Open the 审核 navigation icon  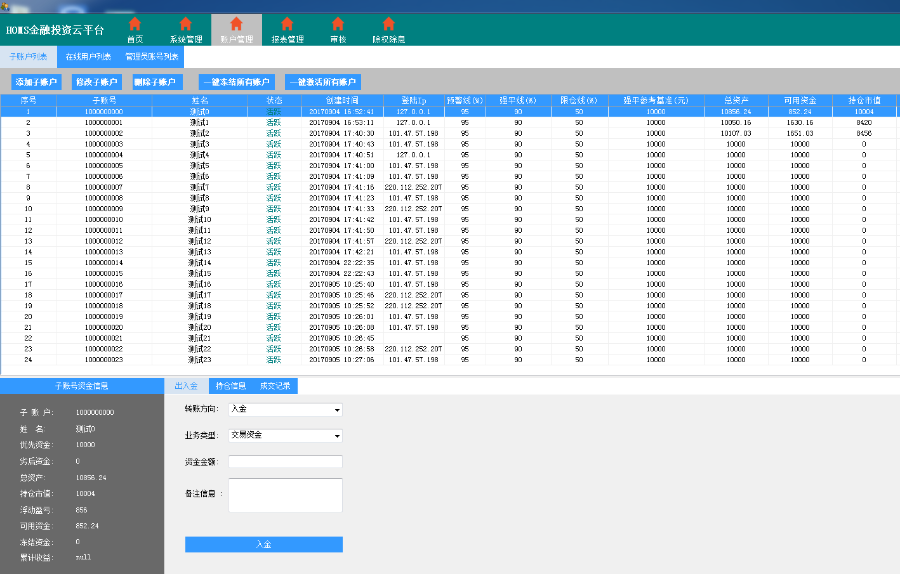(x=338, y=29)
